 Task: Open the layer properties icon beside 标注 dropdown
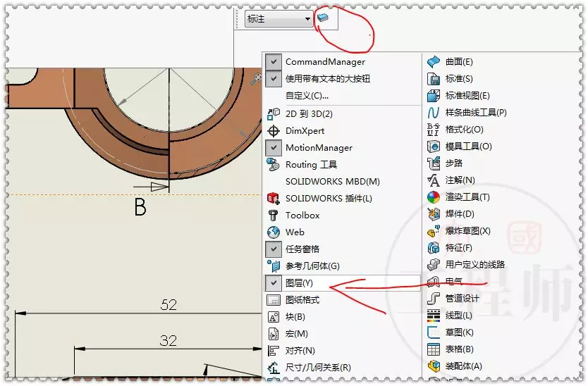point(322,18)
